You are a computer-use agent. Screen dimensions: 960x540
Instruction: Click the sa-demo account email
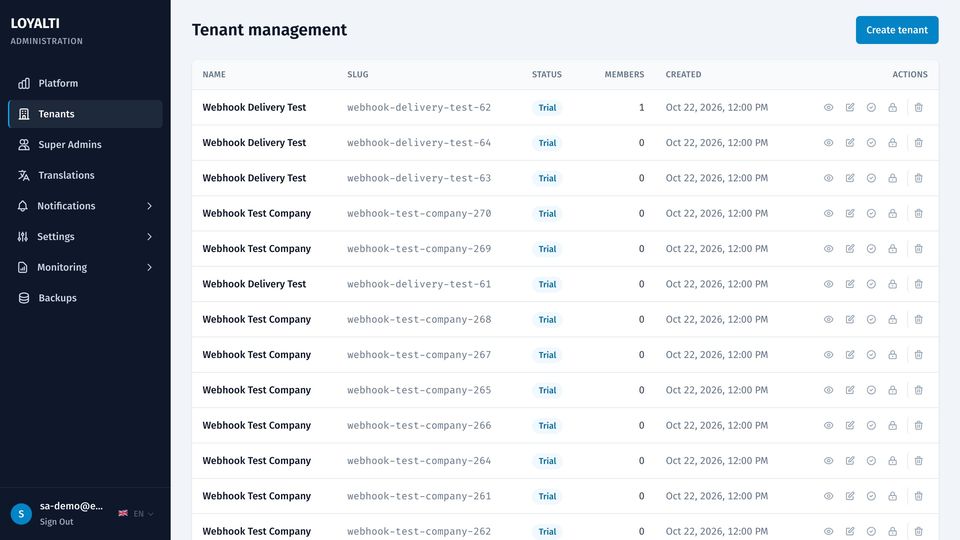tap(71, 506)
